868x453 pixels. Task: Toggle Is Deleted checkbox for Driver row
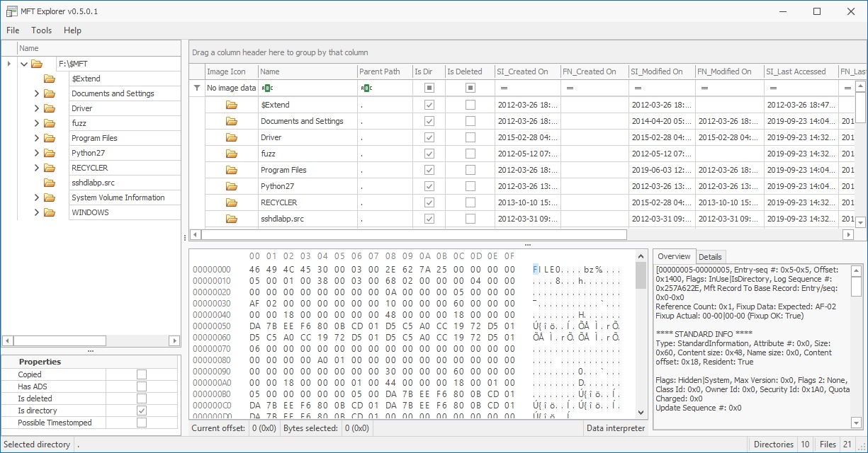(470, 137)
